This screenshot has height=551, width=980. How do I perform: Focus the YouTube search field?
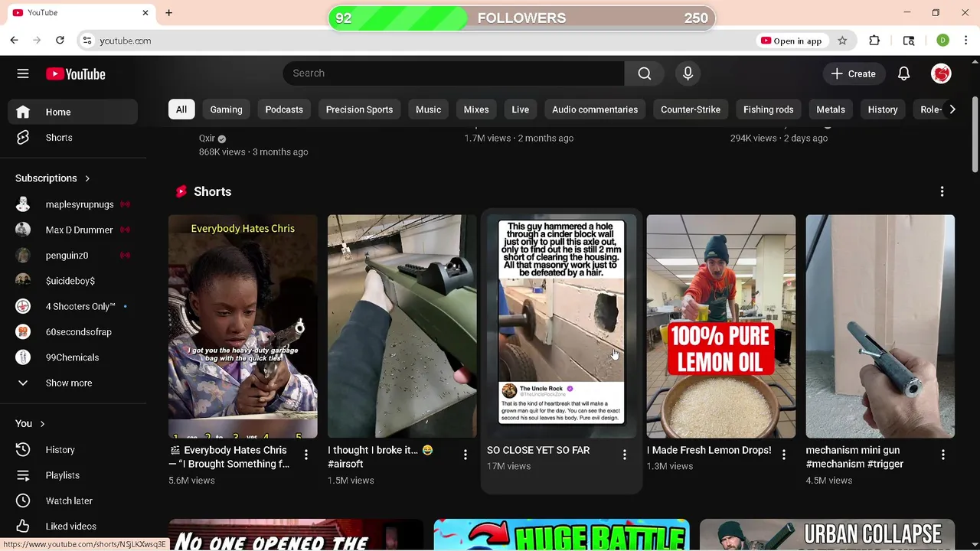click(x=453, y=73)
